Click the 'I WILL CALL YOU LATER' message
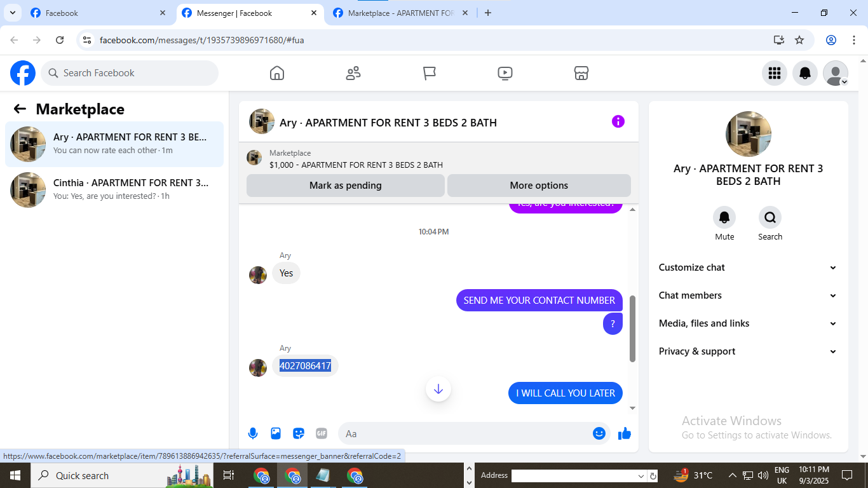868x488 pixels. coord(566,393)
